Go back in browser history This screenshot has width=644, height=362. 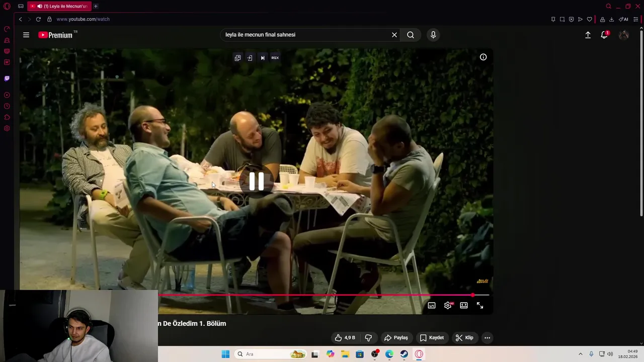click(20, 19)
